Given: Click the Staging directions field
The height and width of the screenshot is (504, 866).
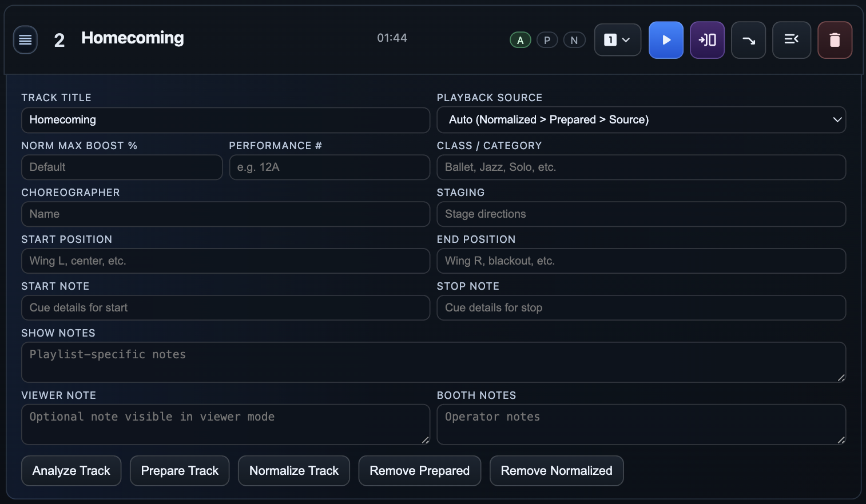Looking at the screenshot, I should point(641,214).
